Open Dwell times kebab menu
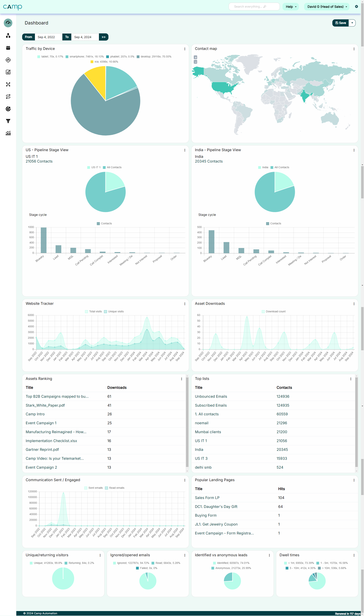364x616 pixels. [x=354, y=555]
